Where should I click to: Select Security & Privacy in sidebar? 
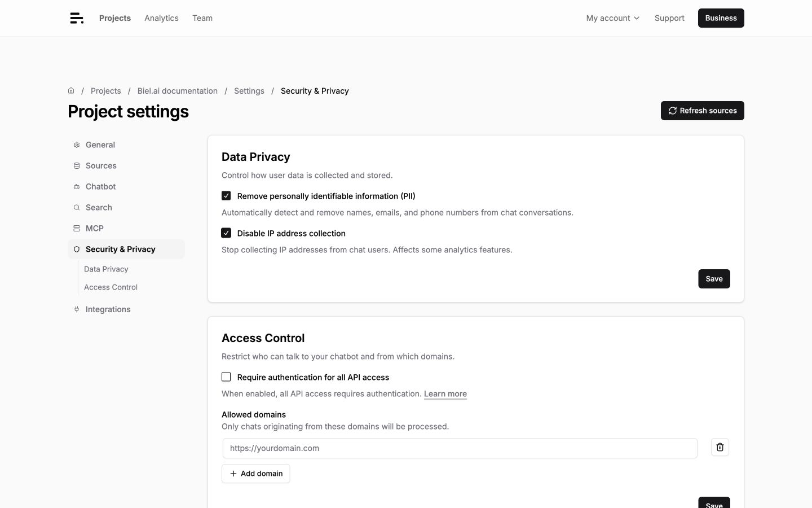(126, 249)
